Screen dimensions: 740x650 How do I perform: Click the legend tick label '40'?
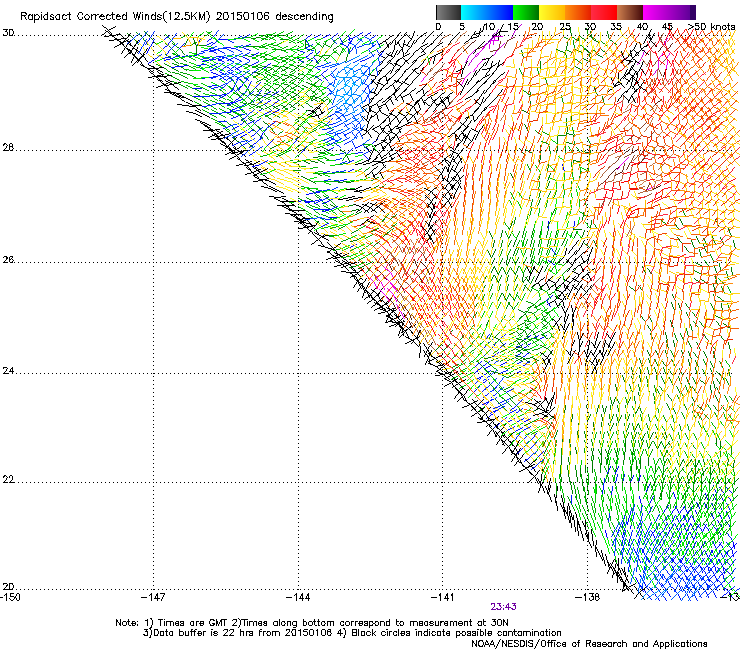[642, 26]
